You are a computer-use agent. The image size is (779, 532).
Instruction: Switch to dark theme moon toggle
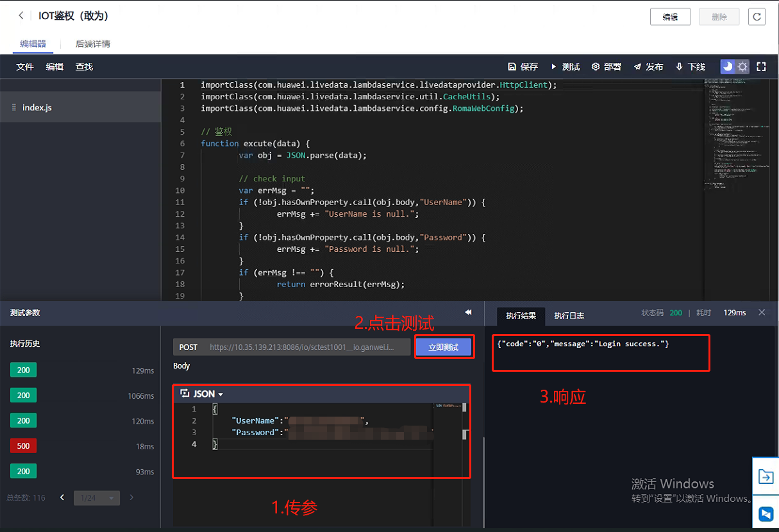(x=728, y=67)
